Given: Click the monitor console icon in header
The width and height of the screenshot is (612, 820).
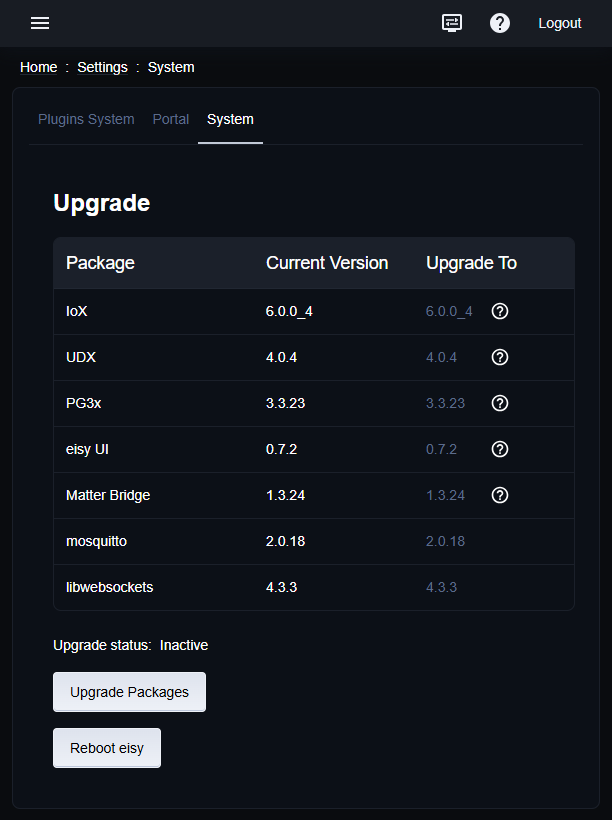Looking at the screenshot, I should click(452, 23).
